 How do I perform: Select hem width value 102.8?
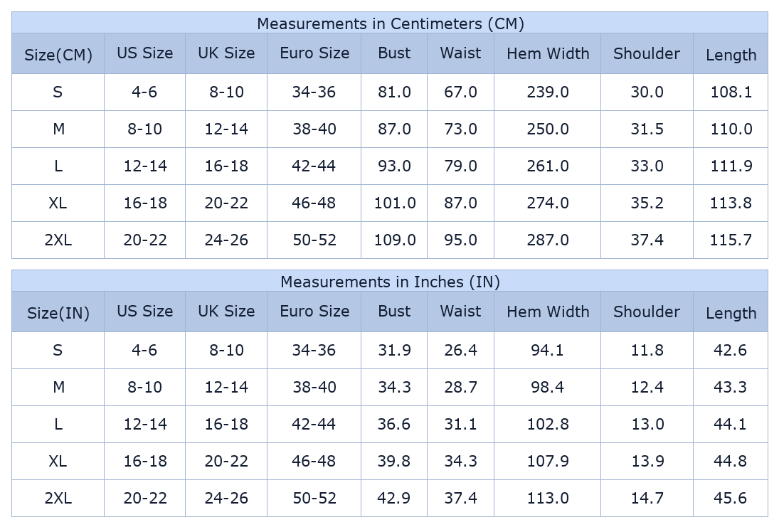pos(547,425)
